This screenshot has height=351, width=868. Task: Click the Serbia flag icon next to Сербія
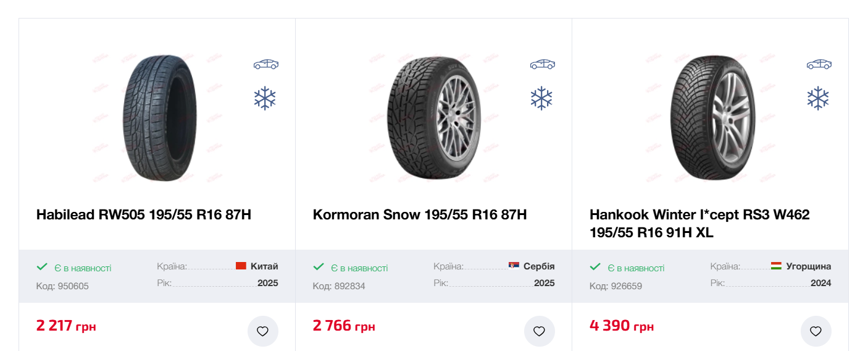[x=514, y=266]
